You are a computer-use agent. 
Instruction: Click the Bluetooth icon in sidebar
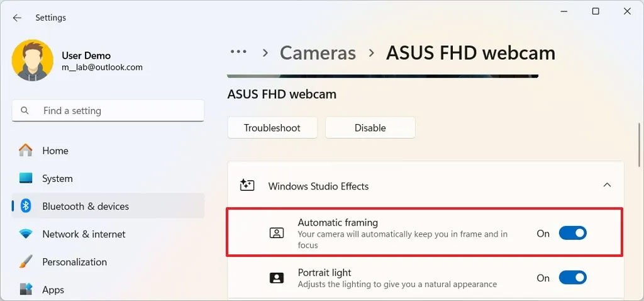coord(26,206)
